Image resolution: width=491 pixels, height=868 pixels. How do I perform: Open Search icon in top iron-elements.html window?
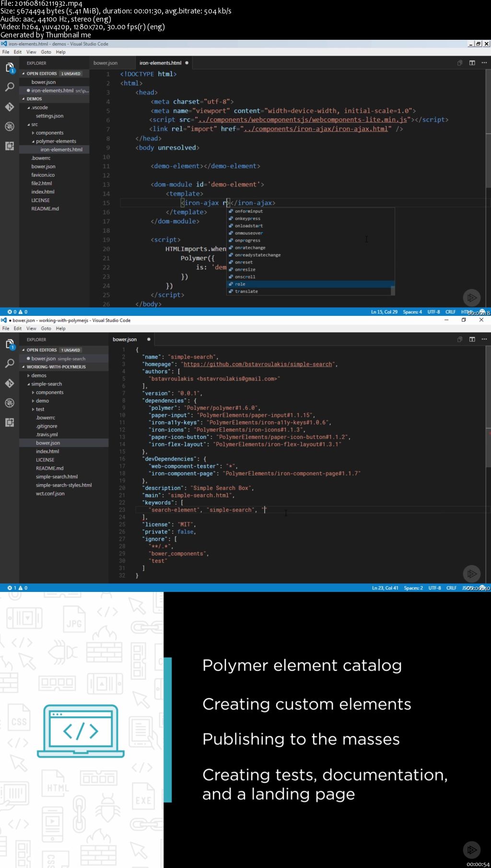click(10, 87)
